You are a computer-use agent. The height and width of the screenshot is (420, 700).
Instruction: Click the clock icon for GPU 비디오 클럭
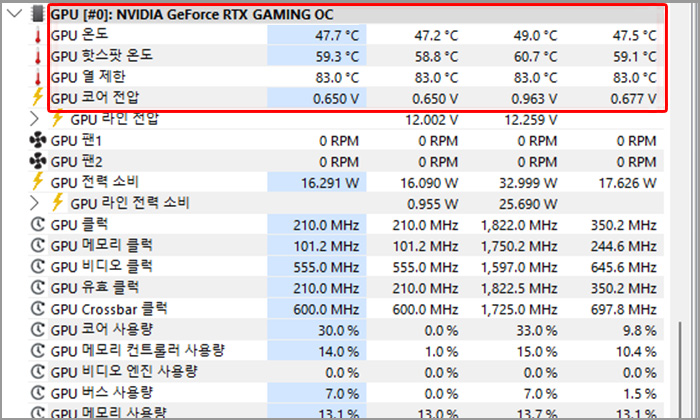point(38,266)
